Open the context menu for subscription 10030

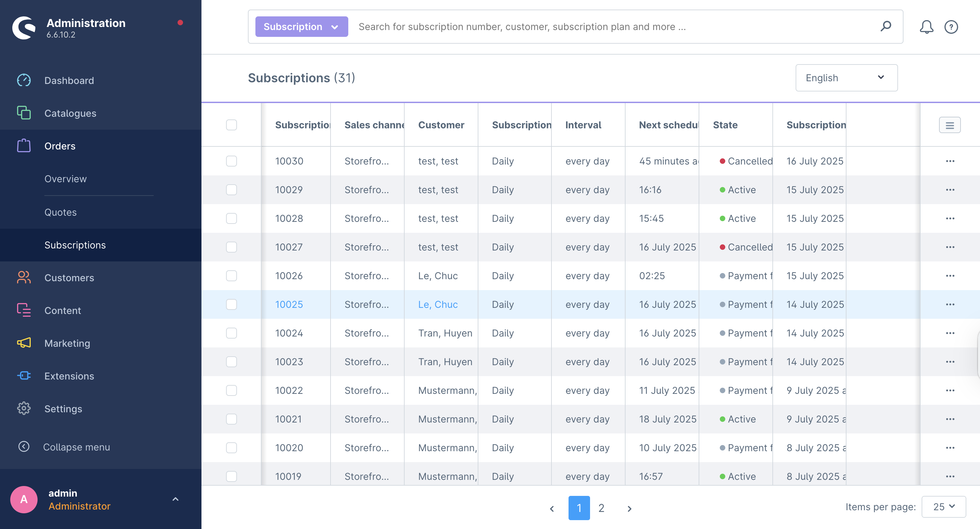pos(950,161)
